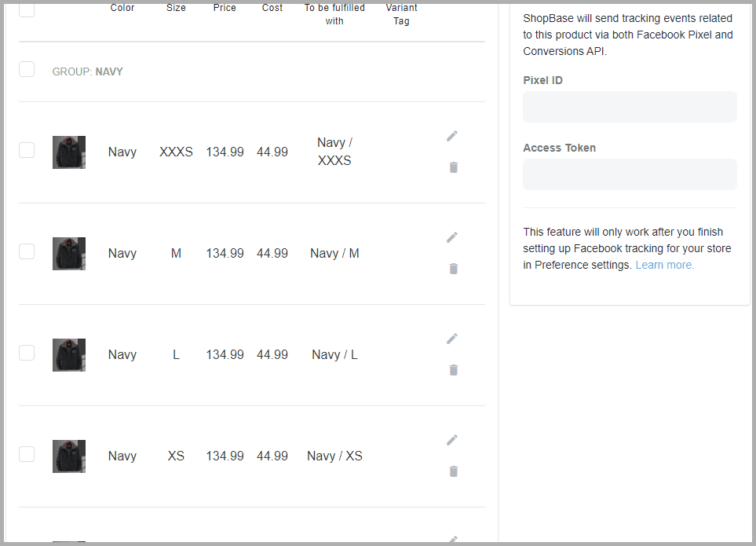Click the Pixel ID label
Image resolution: width=756 pixels, height=546 pixels.
(x=543, y=81)
